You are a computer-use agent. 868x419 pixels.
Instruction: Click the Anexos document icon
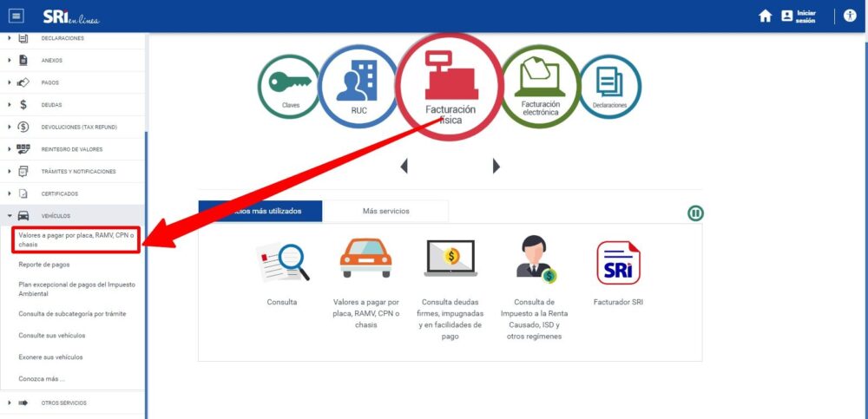click(23, 61)
